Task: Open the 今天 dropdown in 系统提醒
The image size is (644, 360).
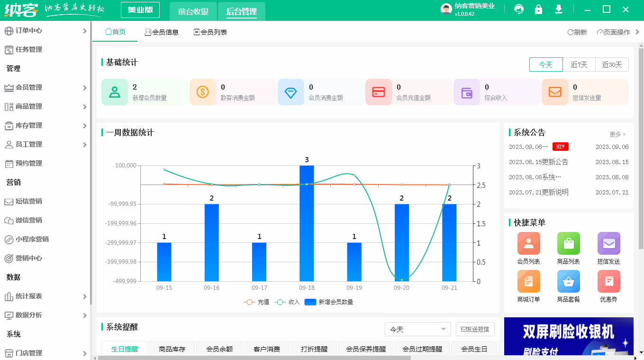Action: tap(417, 329)
